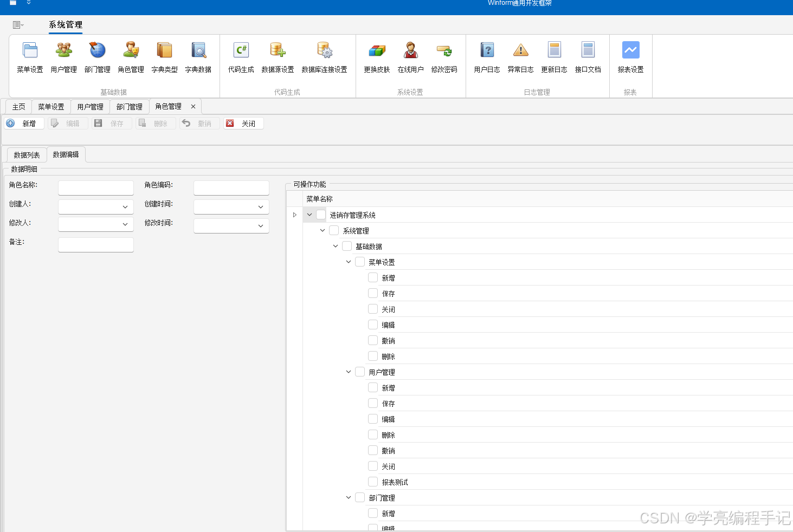Close the 角色管理 tab with X

click(x=193, y=107)
